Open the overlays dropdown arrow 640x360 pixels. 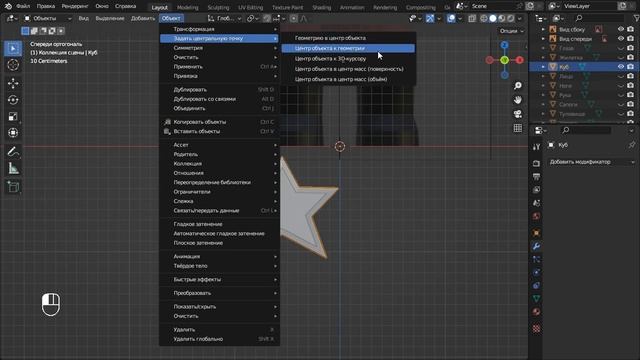pyautogui.click(x=460, y=18)
